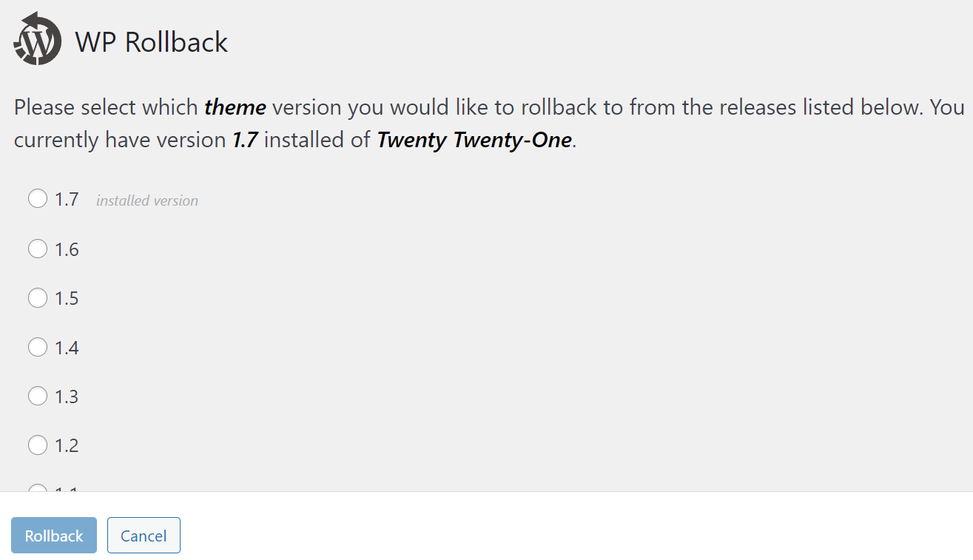The image size is (973, 560).
Task: Click the bold word theme in the instructions
Action: tap(235, 107)
